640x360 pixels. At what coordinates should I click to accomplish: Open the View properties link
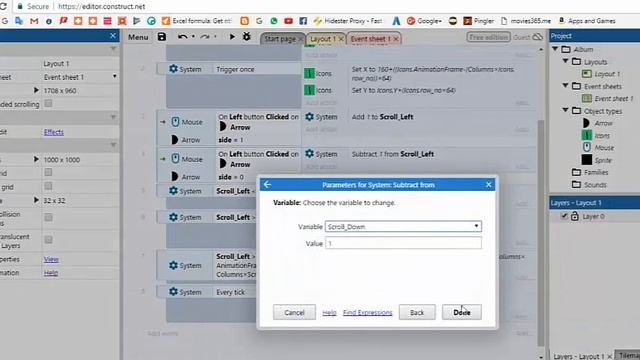(51, 260)
